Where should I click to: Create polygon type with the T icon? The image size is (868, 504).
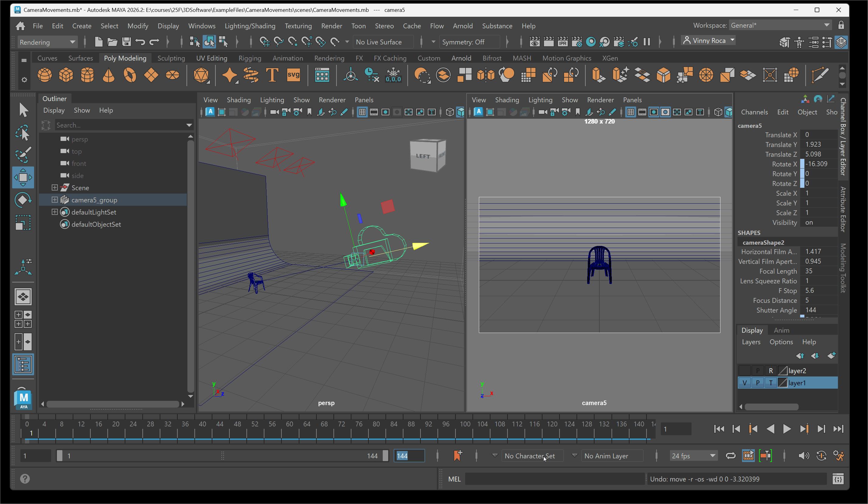[x=272, y=75]
